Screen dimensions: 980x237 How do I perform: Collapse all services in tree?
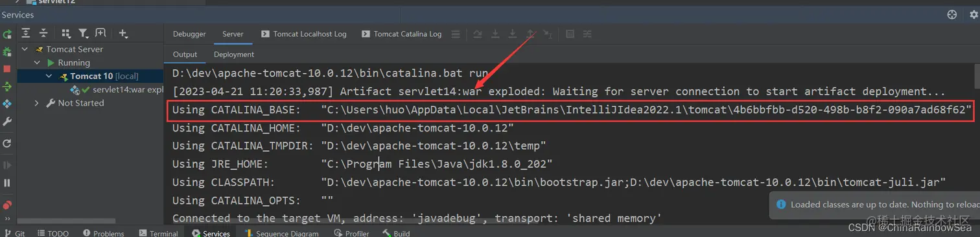point(43,33)
